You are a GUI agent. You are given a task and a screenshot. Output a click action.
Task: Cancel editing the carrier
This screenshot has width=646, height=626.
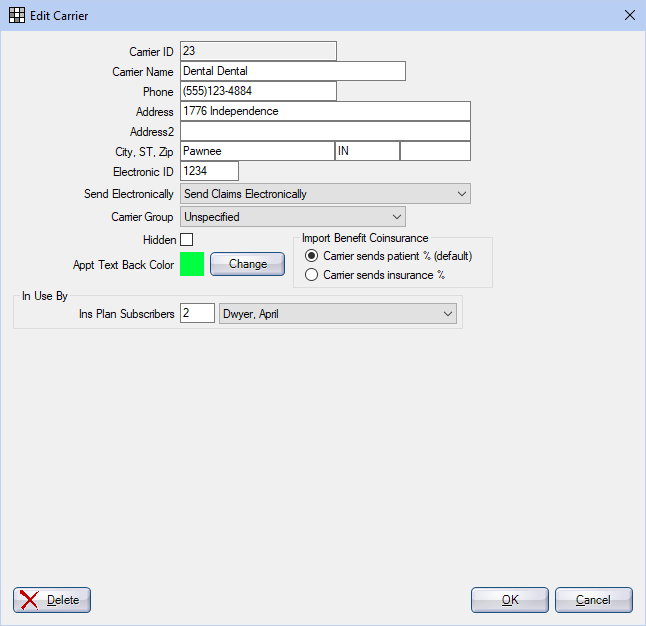coord(594,600)
